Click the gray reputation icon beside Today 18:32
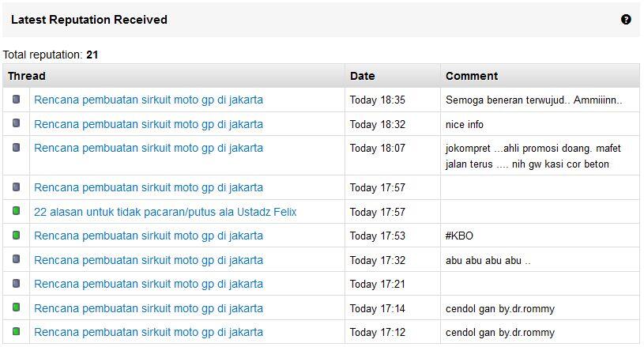This screenshot has height=347, width=644. tap(16, 123)
